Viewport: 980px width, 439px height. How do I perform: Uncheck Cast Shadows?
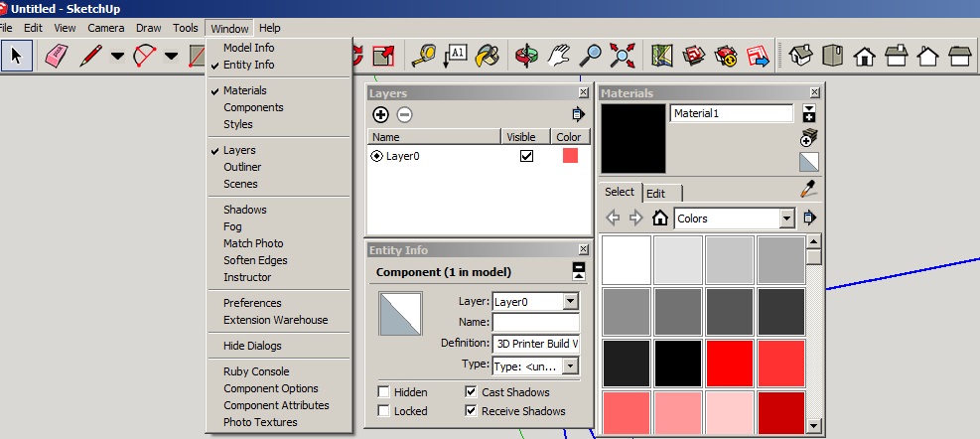tap(472, 392)
